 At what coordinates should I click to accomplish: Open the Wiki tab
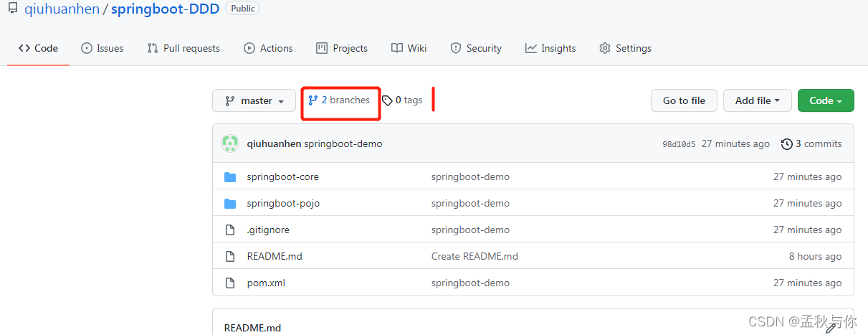pyautogui.click(x=409, y=48)
